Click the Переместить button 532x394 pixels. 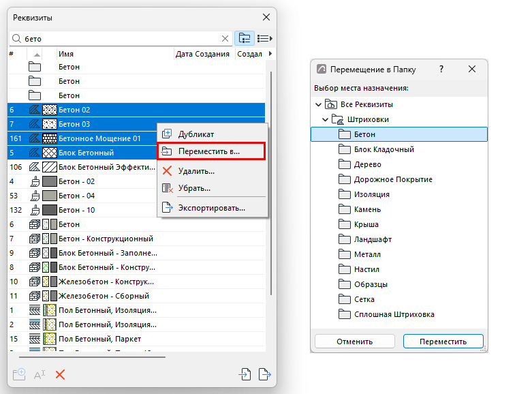coord(443,342)
